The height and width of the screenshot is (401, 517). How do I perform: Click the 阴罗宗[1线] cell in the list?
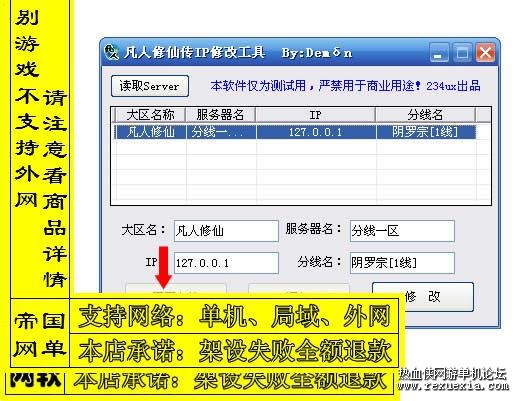coord(426,132)
